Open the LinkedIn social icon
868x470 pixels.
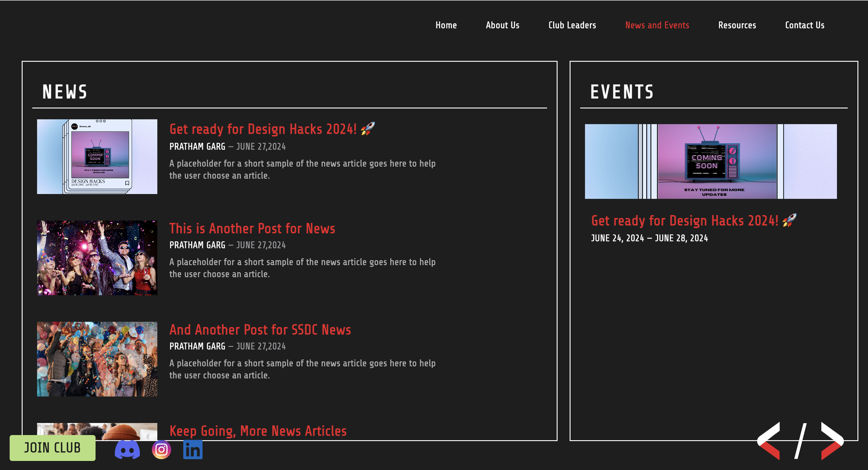point(193,450)
